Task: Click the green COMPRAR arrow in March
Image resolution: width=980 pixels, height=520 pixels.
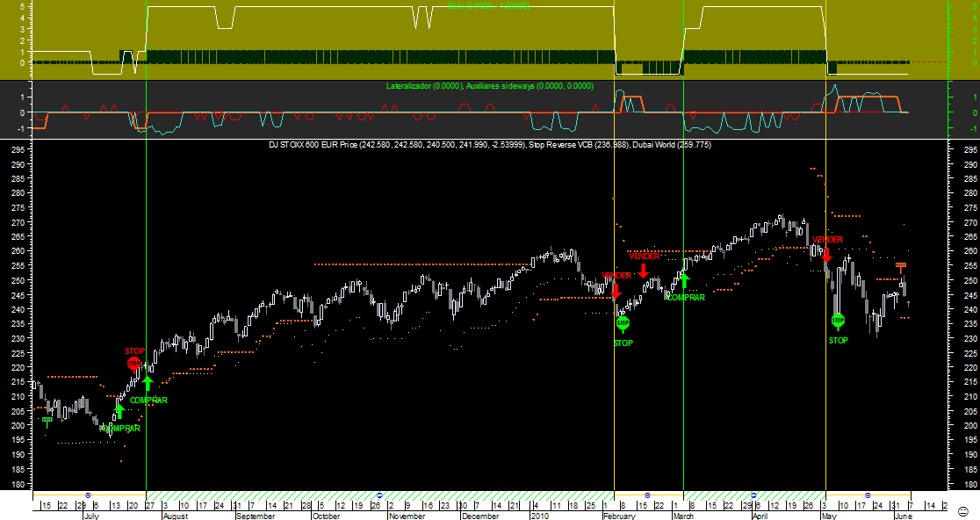Action: [684, 280]
